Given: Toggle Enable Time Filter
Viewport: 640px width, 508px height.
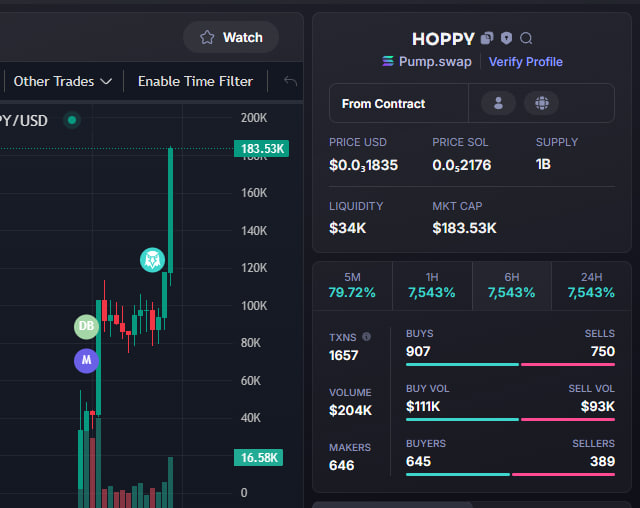Looking at the screenshot, I should (x=195, y=81).
